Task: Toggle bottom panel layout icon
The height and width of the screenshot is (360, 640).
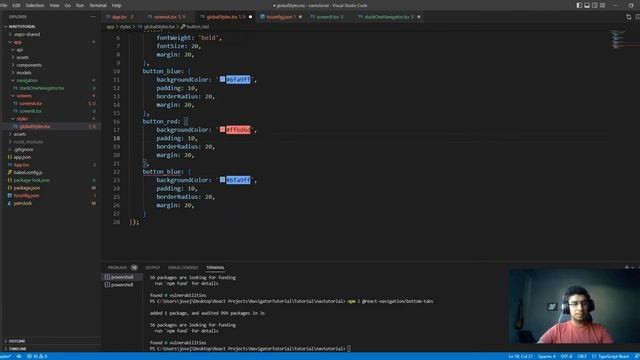Action: 587,5
